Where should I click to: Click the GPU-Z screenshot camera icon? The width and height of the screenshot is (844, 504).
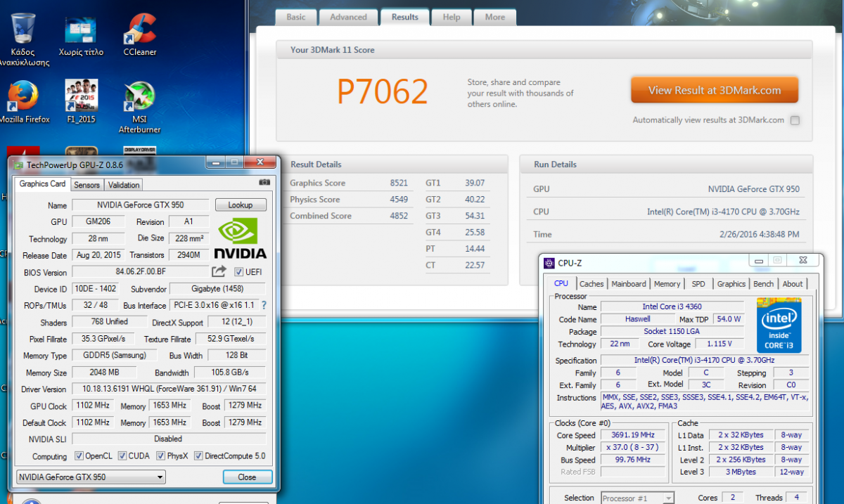(x=264, y=183)
